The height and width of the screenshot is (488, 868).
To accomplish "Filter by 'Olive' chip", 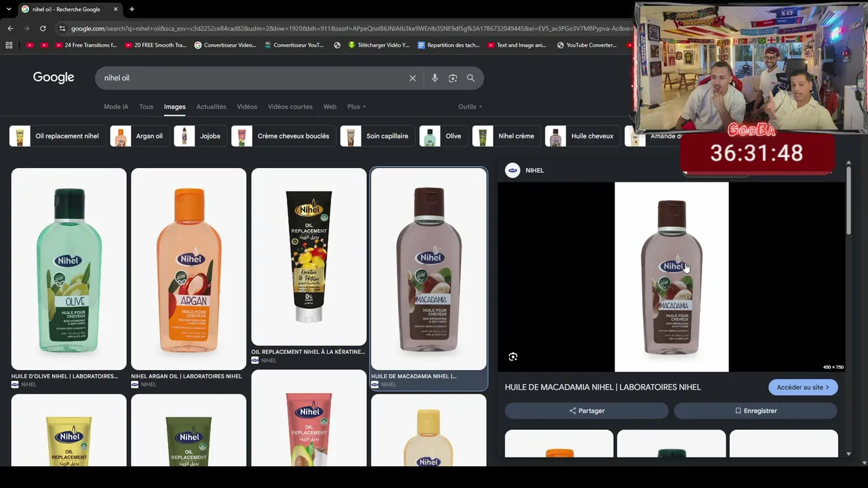I will tap(443, 136).
